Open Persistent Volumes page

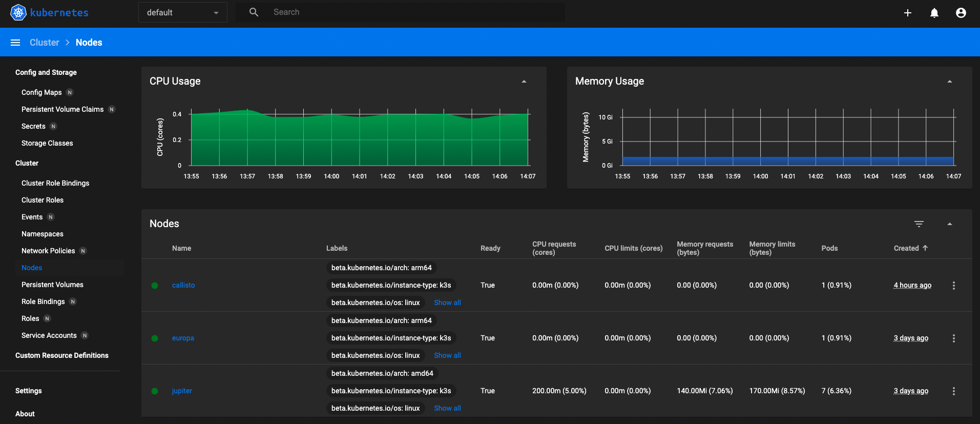point(52,285)
